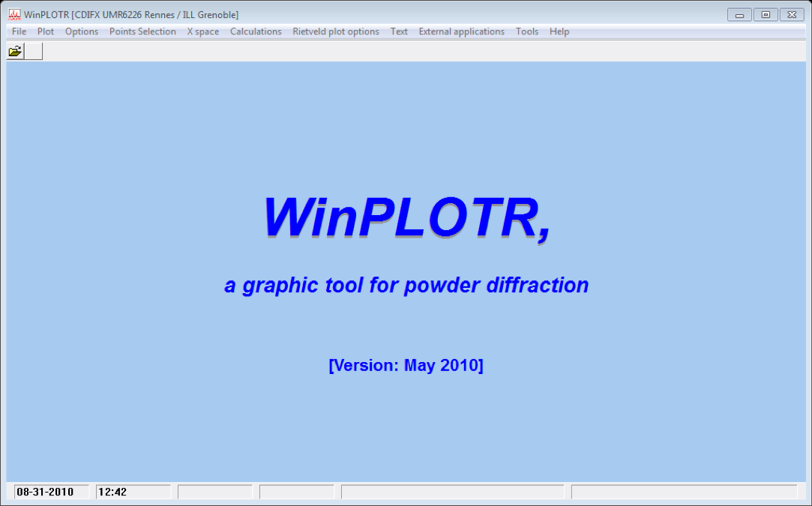Open the Calculations menu
The width and height of the screenshot is (812, 506).
tap(256, 31)
